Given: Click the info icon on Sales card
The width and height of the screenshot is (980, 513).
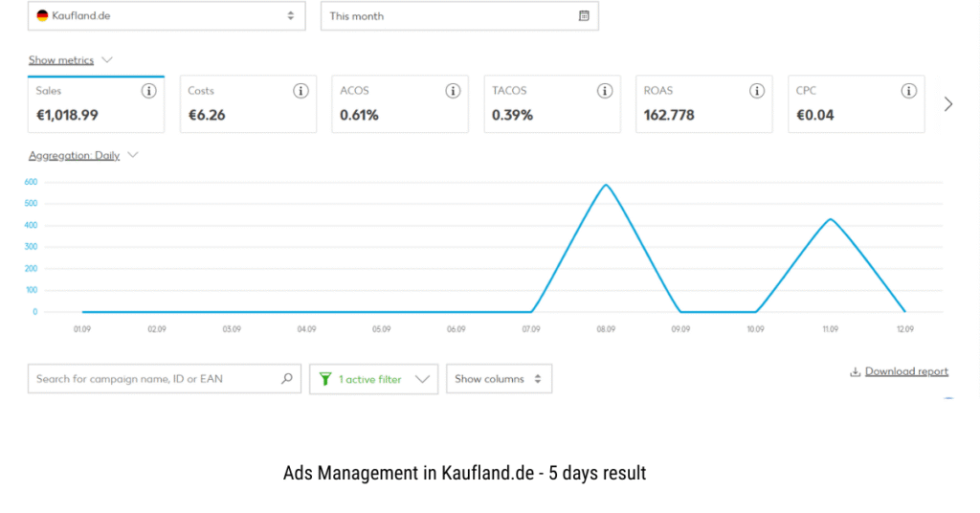Looking at the screenshot, I should click(148, 91).
